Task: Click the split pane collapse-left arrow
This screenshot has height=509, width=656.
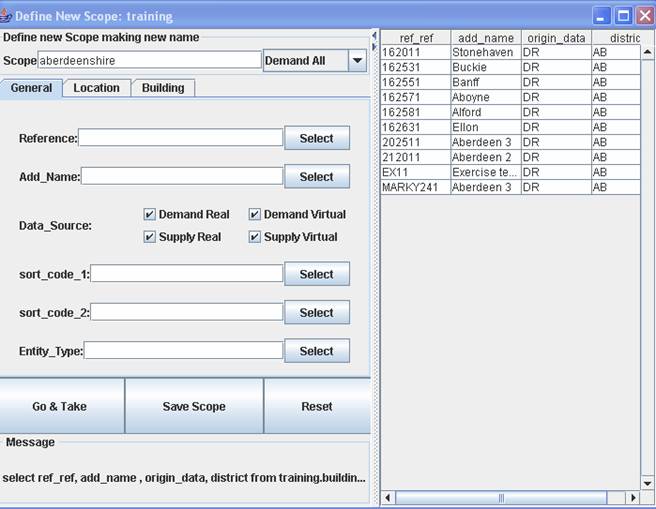Action: coord(375,36)
